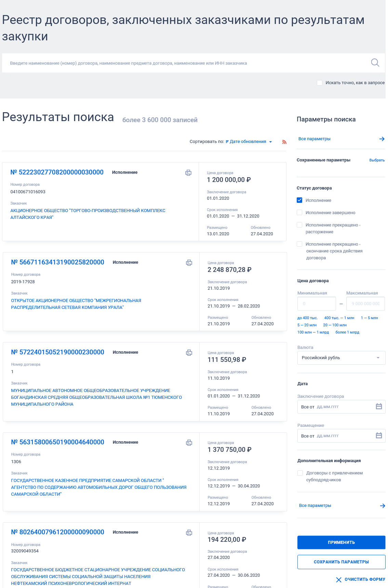Enable 'Искать точно, как в запросе'
Image resolution: width=388 pixels, height=588 pixels.
pyautogui.click(x=320, y=83)
